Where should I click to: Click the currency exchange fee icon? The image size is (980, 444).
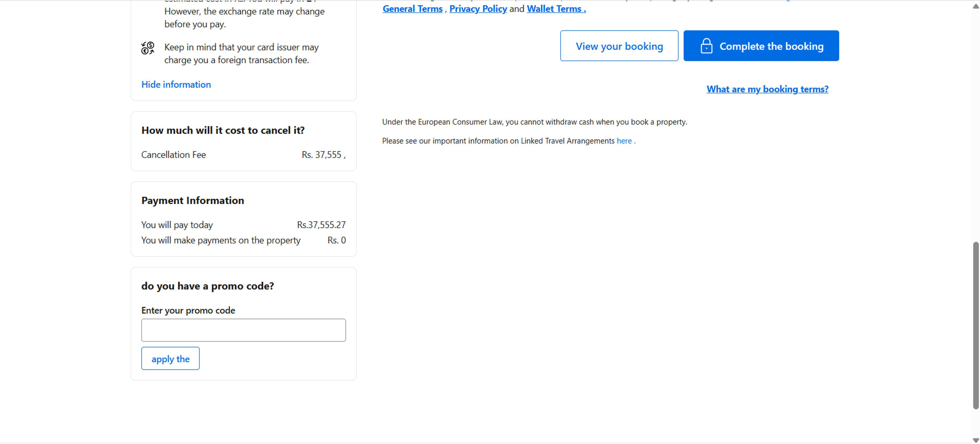point(148,48)
